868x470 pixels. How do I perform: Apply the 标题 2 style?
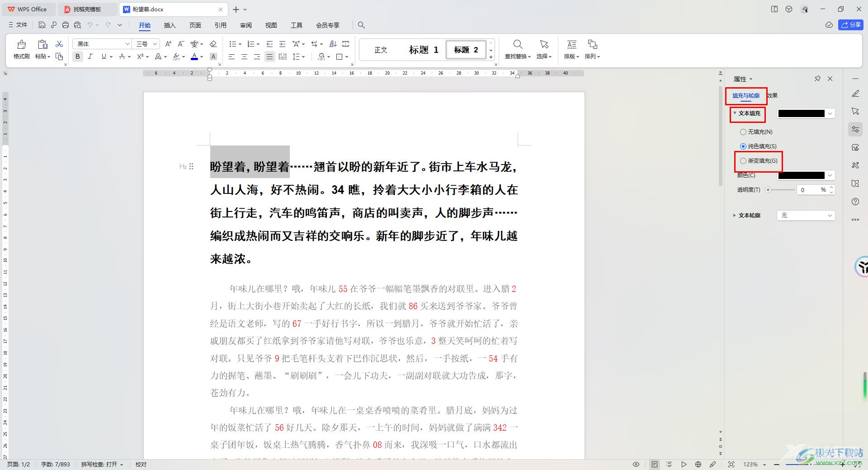(466, 50)
